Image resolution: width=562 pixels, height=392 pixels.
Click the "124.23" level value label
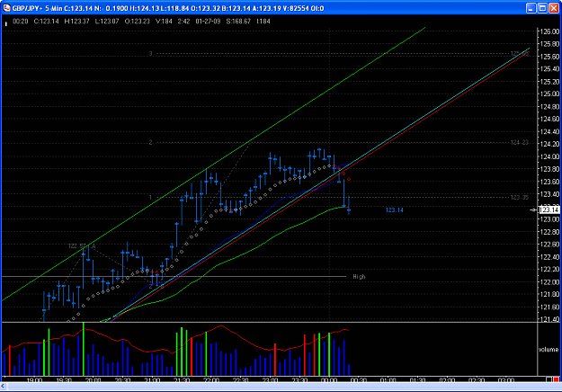pos(520,143)
